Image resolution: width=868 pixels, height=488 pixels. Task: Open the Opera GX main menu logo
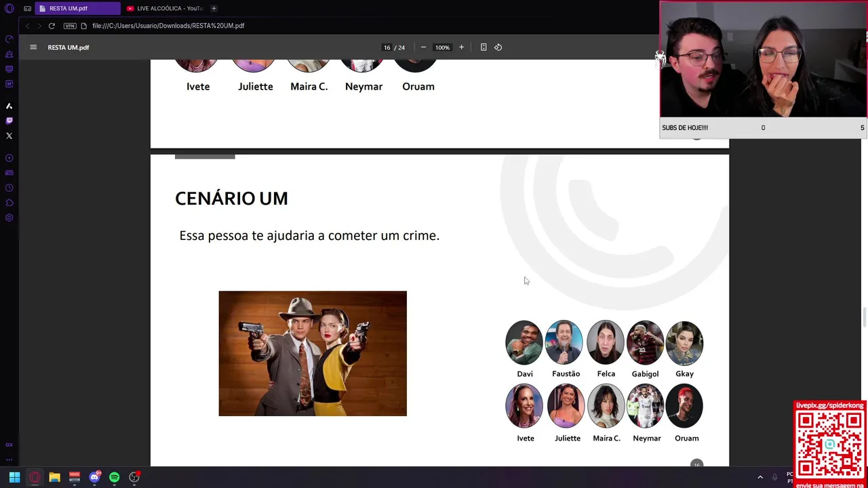[x=9, y=8]
